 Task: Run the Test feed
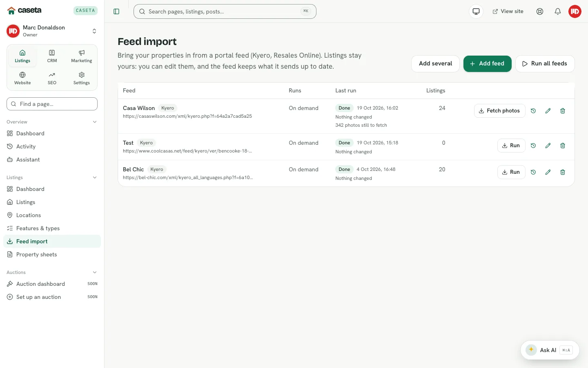[x=511, y=146]
